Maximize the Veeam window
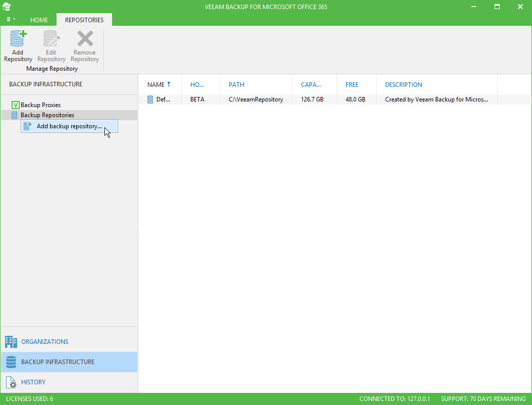532x405 pixels. 497,7
